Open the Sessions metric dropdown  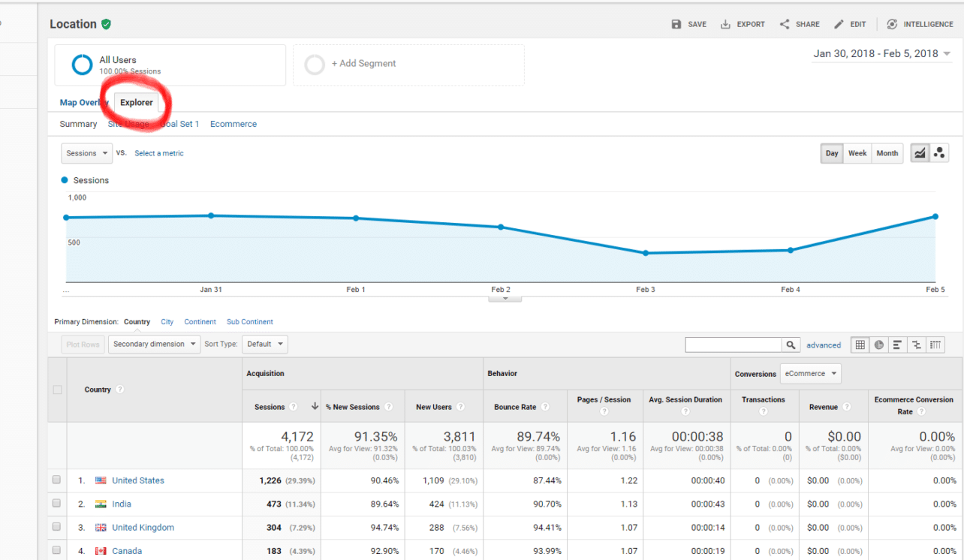click(86, 152)
